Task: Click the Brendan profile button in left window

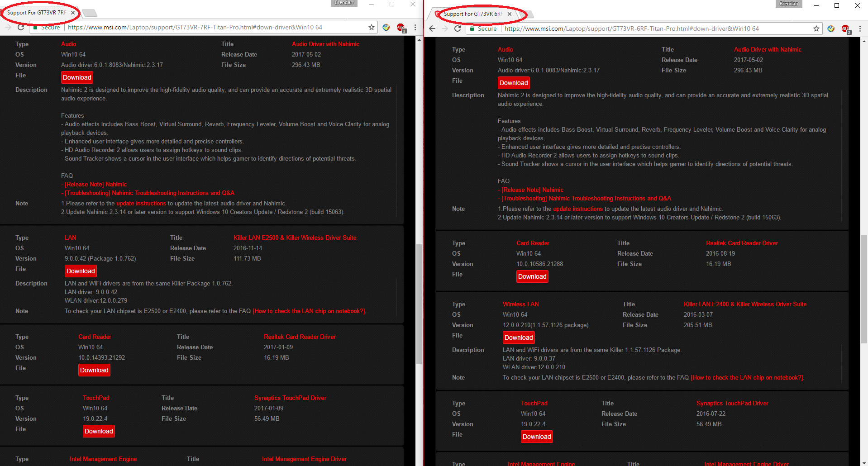Action: pos(344,3)
